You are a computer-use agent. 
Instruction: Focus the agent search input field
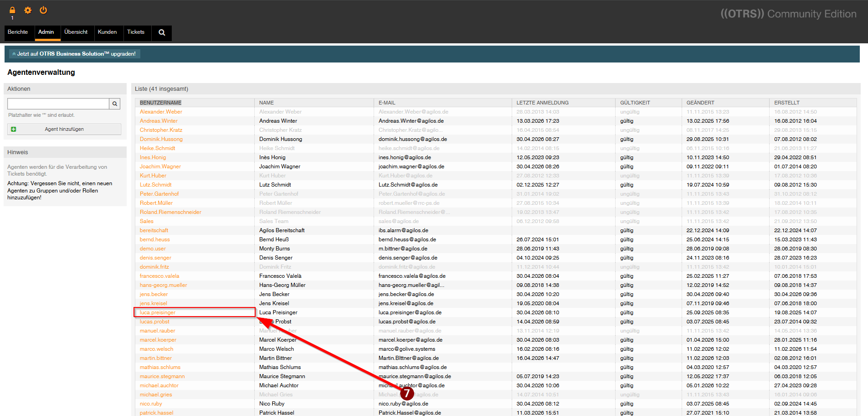point(58,104)
